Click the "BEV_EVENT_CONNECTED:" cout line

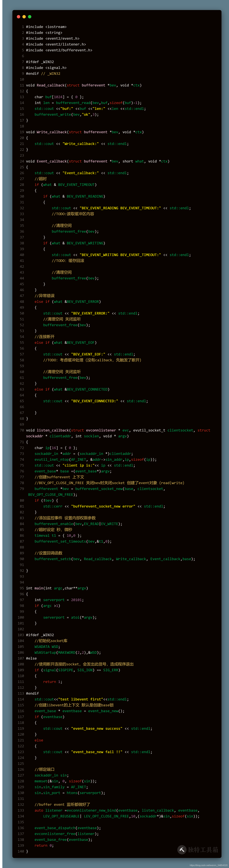click(x=96, y=401)
